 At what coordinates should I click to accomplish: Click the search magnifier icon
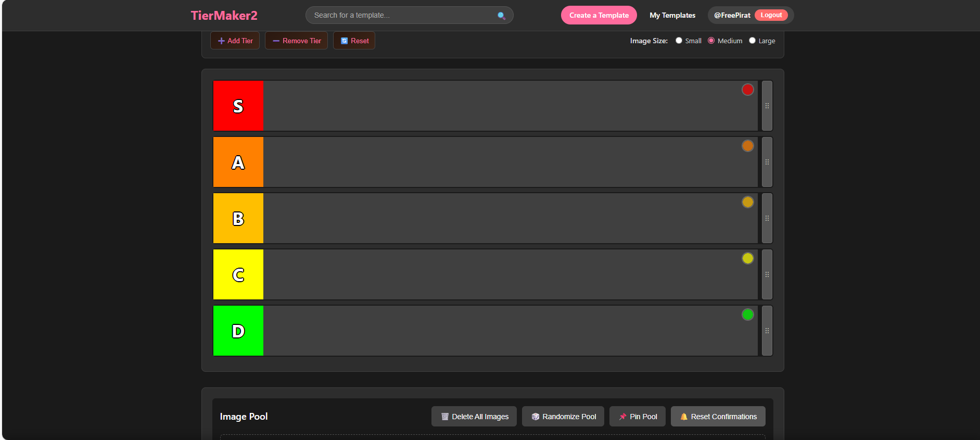[x=501, y=16]
